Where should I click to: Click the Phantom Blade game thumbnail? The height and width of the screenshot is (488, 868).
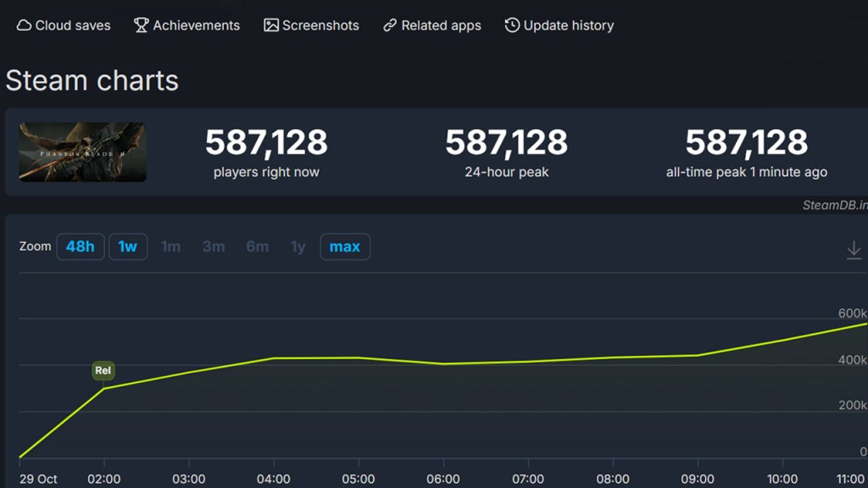(x=82, y=152)
